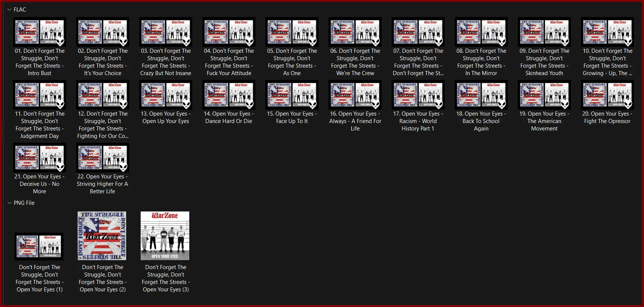Click PNG file name ending 'Open Your Eyes (1)'
Image resolution: width=644 pixels, height=307 pixels.
tap(40, 278)
